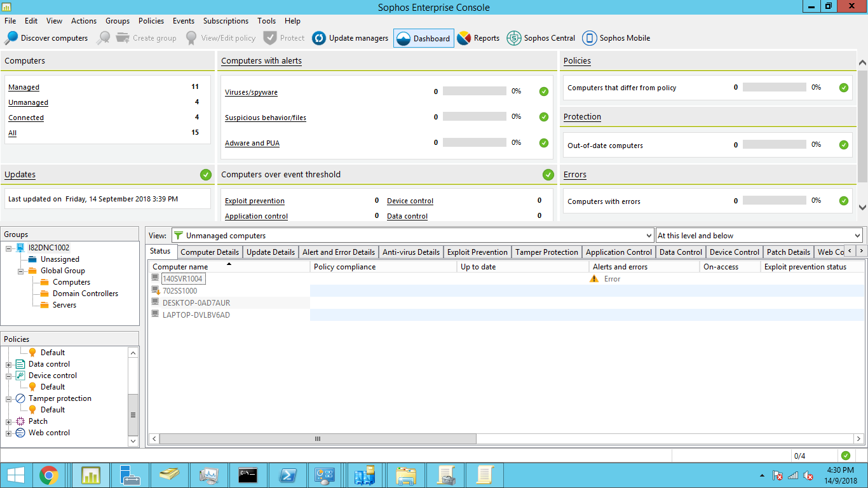The height and width of the screenshot is (488, 868).
Task: Open the Suspicious behavior/files link
Action: tap(266, 118)
